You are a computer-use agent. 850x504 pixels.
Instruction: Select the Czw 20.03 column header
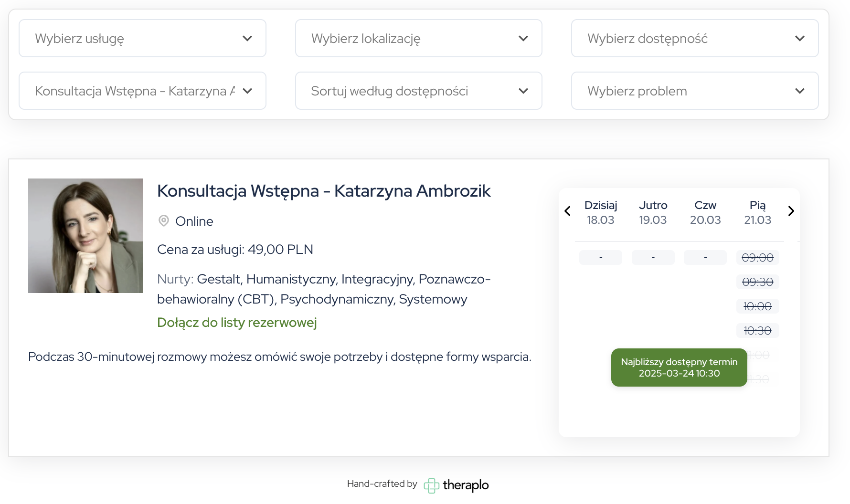tap(705, 212)
